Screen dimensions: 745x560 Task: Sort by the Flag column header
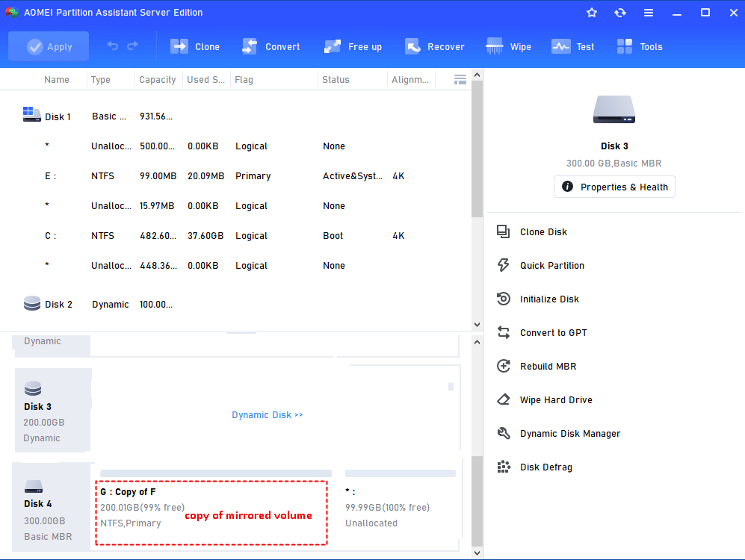[x=244, y=80]
